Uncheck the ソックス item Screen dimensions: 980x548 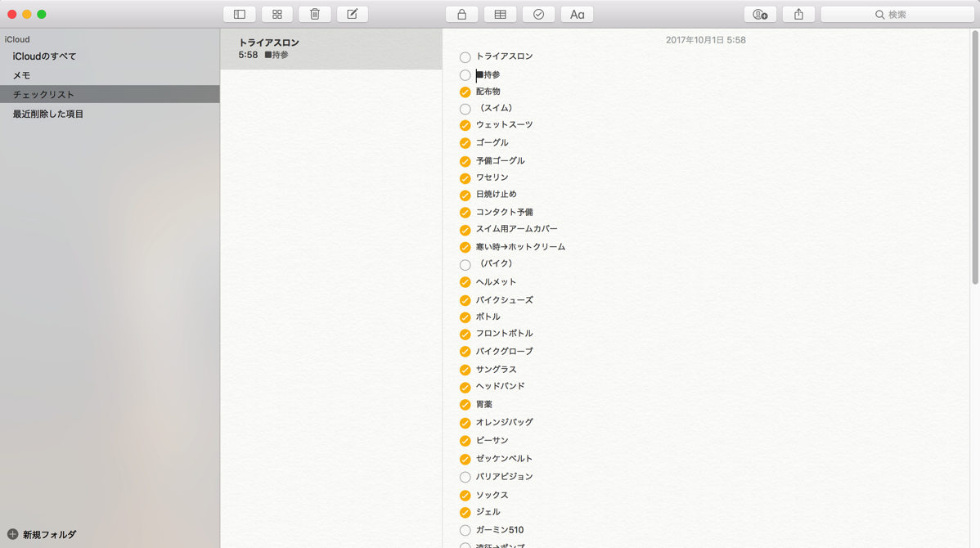pos(465,496)
